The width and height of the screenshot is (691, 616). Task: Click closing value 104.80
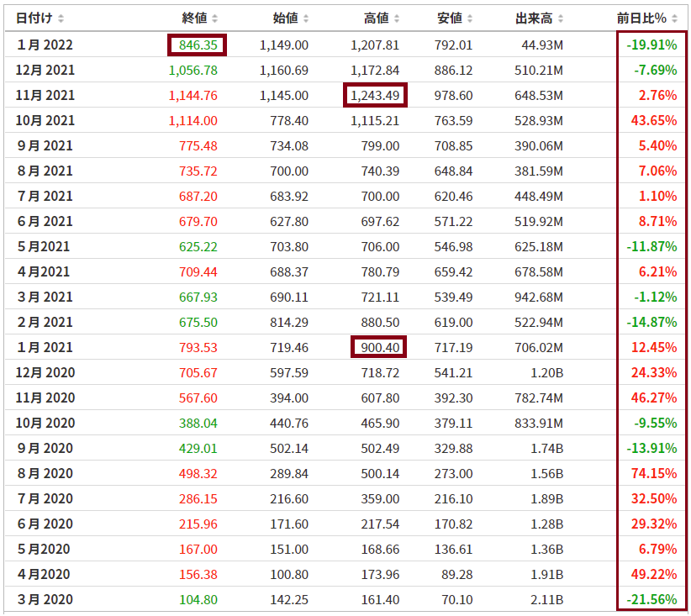click(198, 599)
